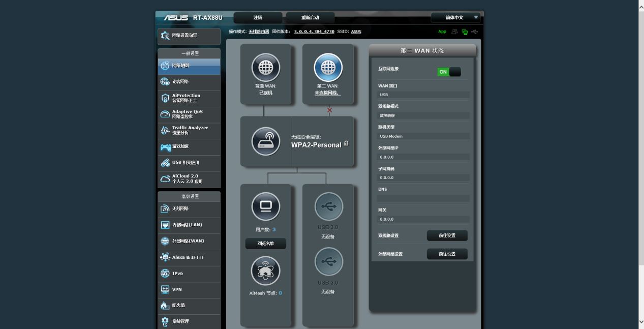
Task: Click the USB 相关应用 icon
Action: 165,163
